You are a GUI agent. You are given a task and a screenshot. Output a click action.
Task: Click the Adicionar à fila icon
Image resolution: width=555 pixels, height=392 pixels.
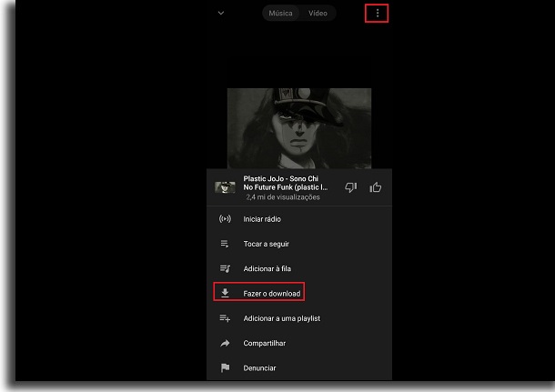pyautogui.click(x=225, y=268)
